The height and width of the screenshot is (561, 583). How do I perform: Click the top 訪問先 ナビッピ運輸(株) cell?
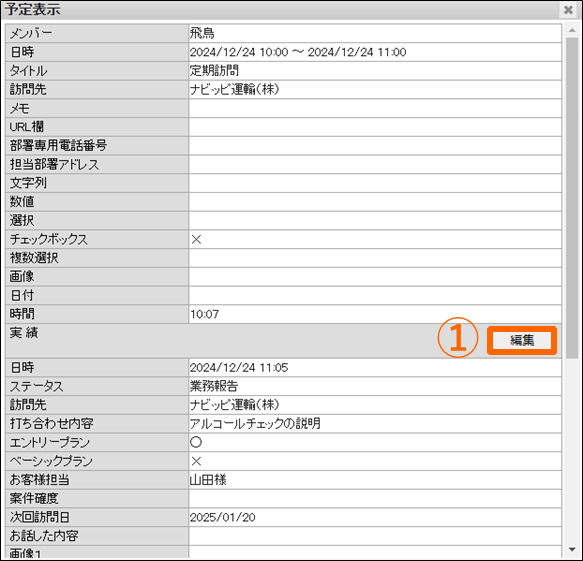point(375,90)
